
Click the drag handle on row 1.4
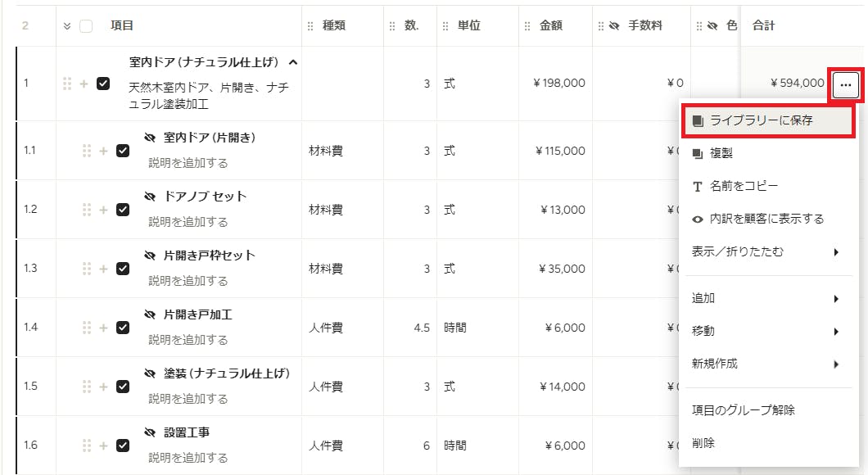pyautogui.click(x=86, y=328)
